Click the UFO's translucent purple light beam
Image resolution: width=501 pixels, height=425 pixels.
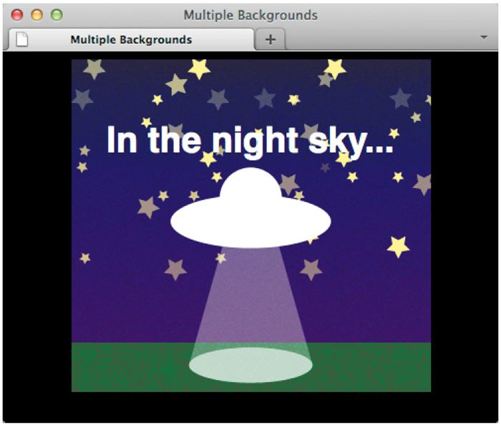click(251, 297)
